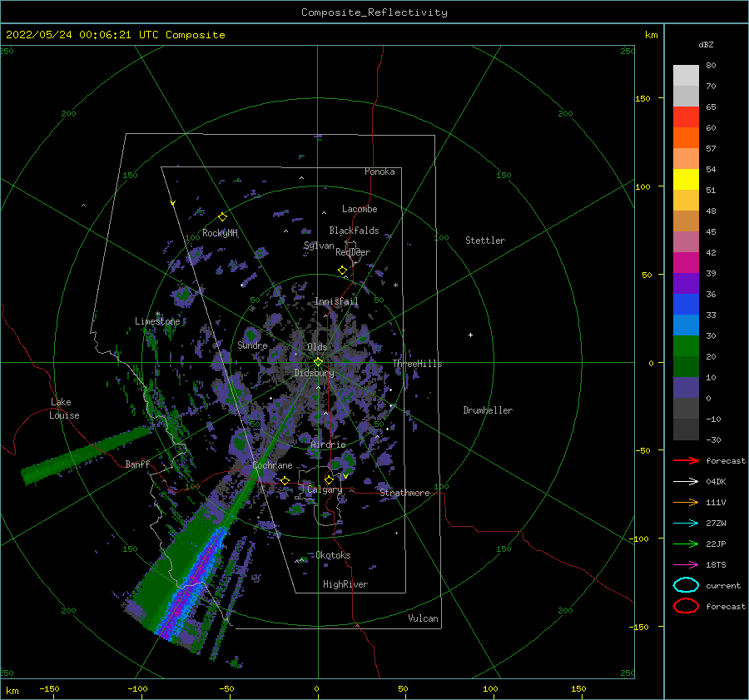Click the Drumheller label

pos(488,410)
